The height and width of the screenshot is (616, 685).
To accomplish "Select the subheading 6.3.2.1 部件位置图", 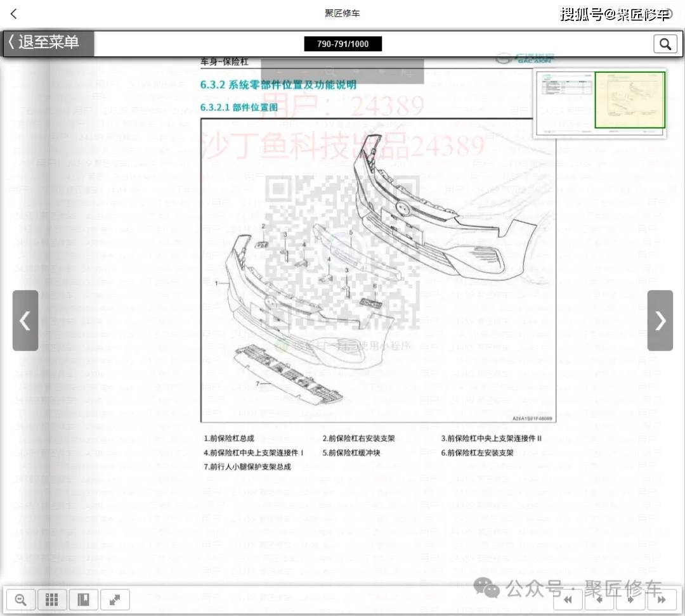I will 239,107.
